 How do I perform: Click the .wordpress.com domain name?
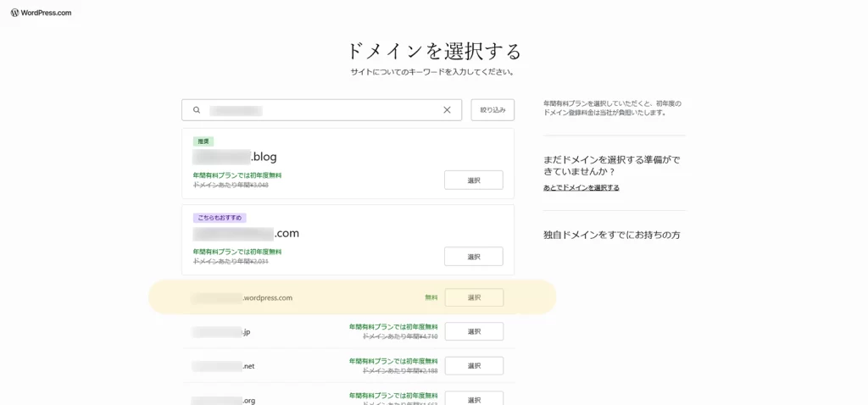click(x=242, y=298)
